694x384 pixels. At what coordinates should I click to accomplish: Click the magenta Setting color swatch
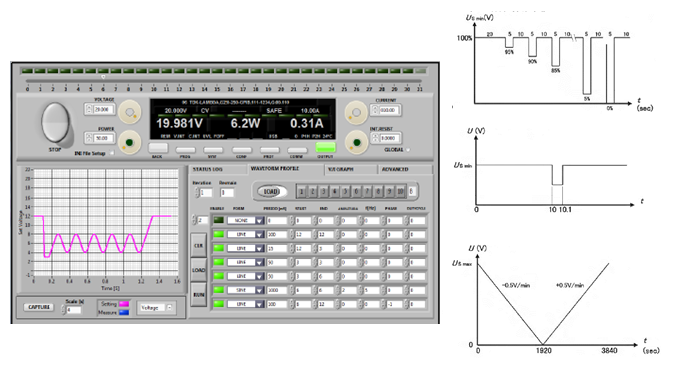(x=123, y=304)
